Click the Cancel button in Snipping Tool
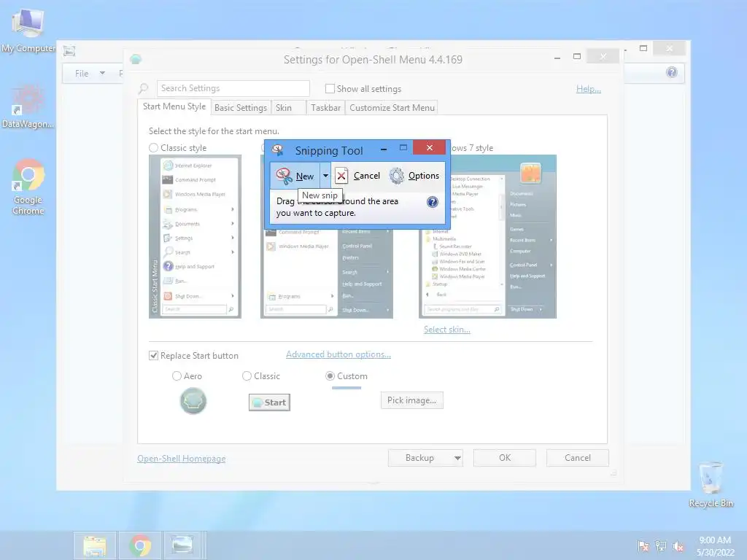This screenshot has width=747, height=560. [x=358, y=176]
